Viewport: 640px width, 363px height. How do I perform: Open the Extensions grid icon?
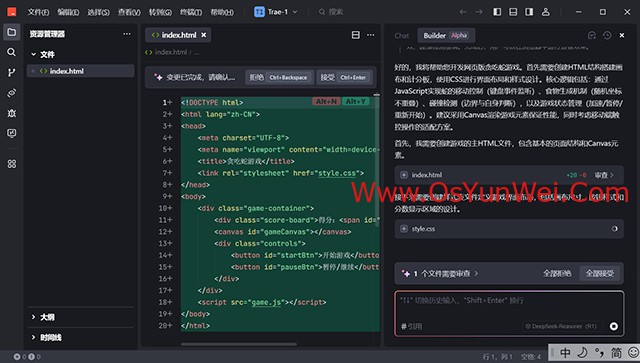11,164
